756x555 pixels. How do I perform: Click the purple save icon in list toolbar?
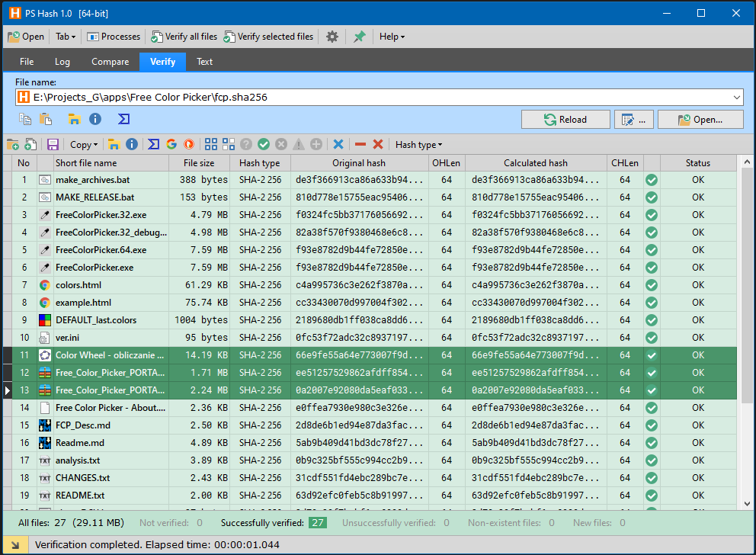tap(53, 144)
